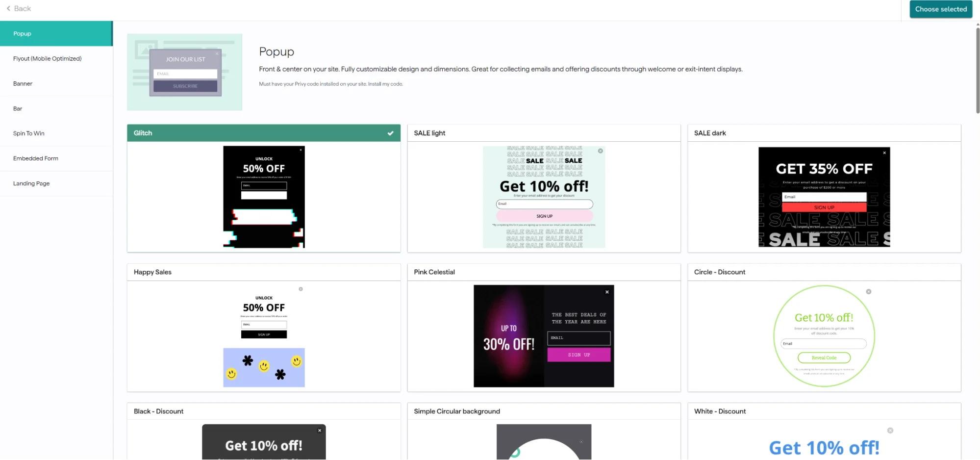Click the Glitch checkmark icon
980x460 pixels.
pyautogui.click(x=390, y=133)
